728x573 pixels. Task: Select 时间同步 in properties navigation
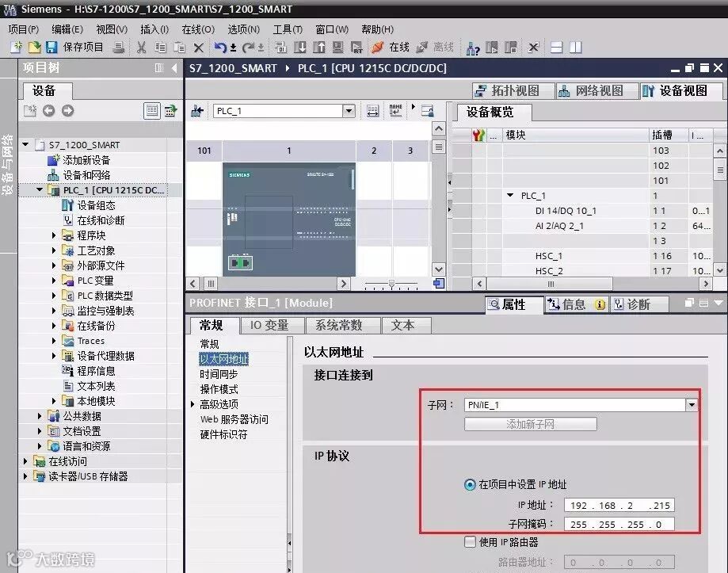tap(219, 374)
